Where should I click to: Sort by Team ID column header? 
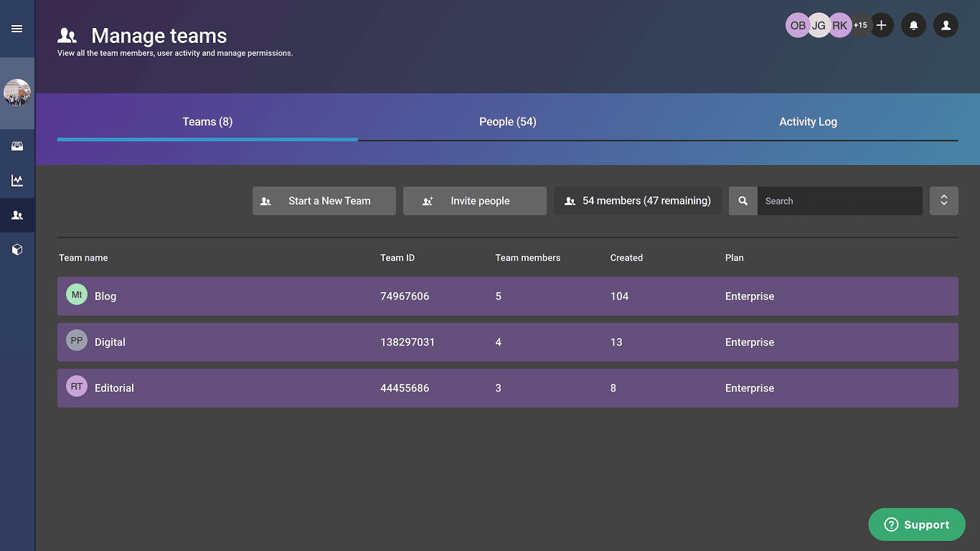397,258
